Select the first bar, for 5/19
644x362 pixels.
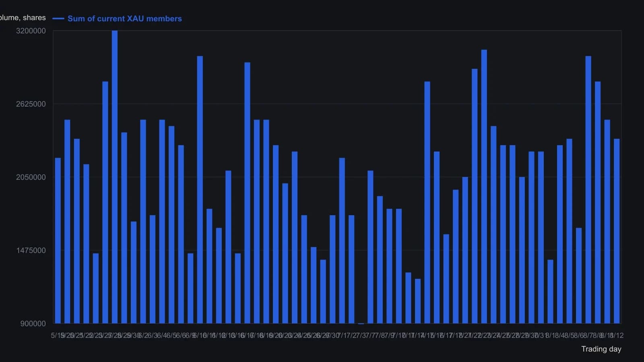pos(58,241)
